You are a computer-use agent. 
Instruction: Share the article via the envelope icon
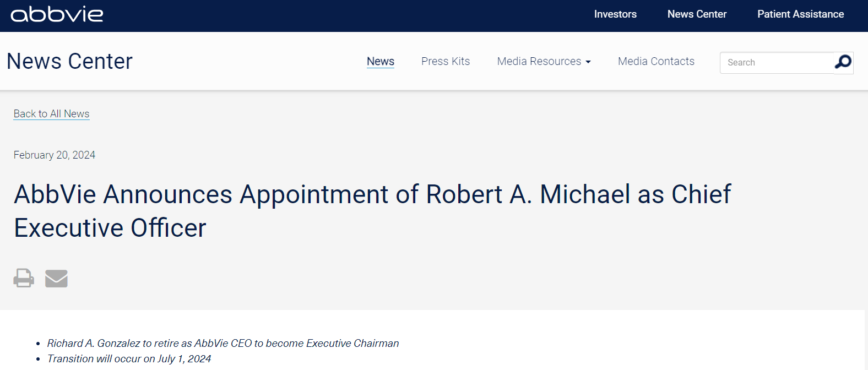coord(56,279)
